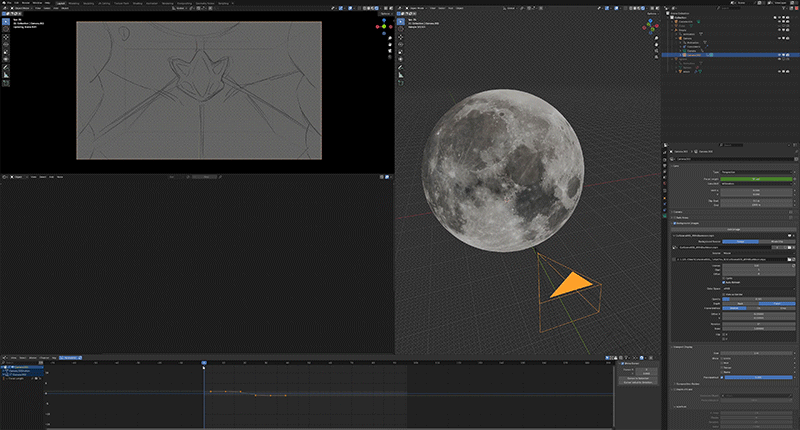Select the Cursor tool in left viewport toolbar
Image resolution: width=800 pixels, height=430 pixels.
pos(6,29)
